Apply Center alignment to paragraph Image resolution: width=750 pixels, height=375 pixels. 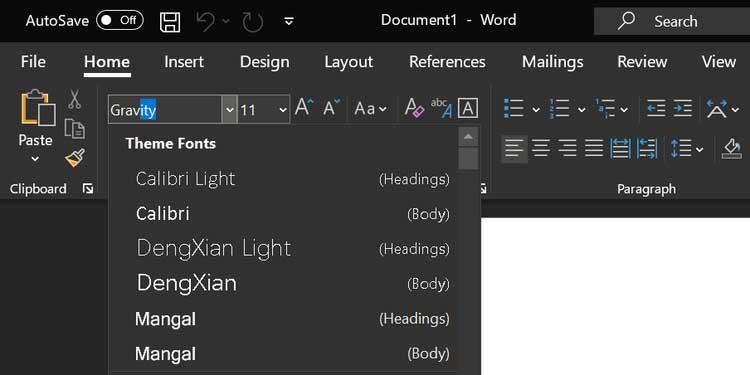(541, 149)
